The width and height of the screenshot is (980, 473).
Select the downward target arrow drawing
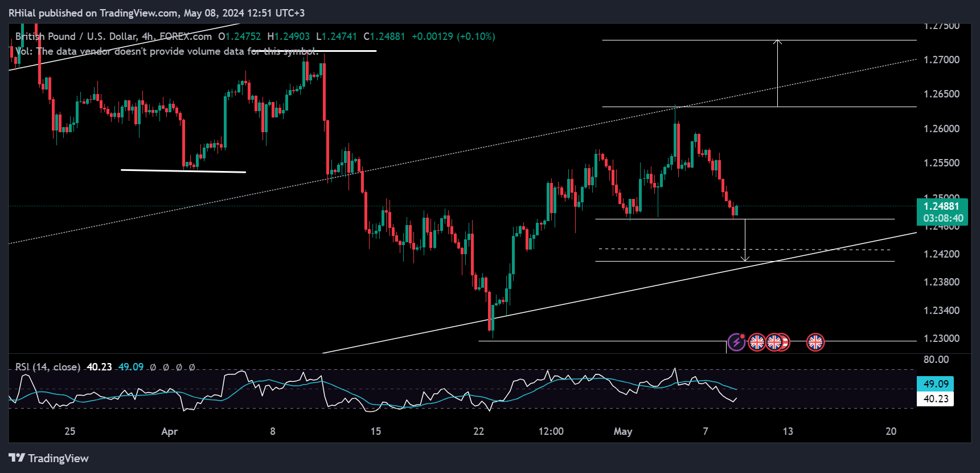[x=745, y=240]
